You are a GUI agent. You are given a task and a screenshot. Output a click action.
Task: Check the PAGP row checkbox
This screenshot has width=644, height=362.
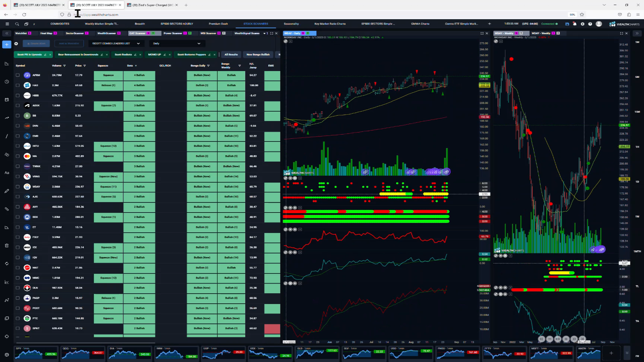coord(18,298)
